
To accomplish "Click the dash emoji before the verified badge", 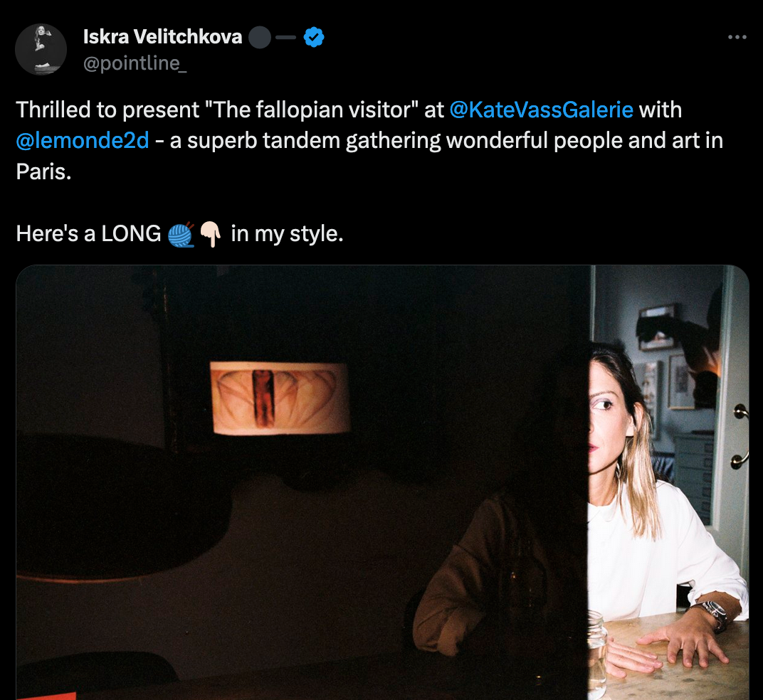I will click(x=285, y=38).
